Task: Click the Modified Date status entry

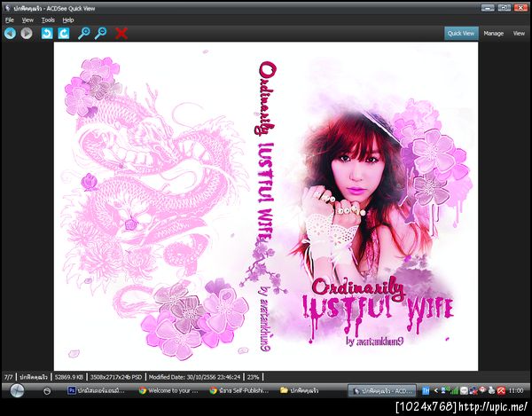Action: pos(194,377)
